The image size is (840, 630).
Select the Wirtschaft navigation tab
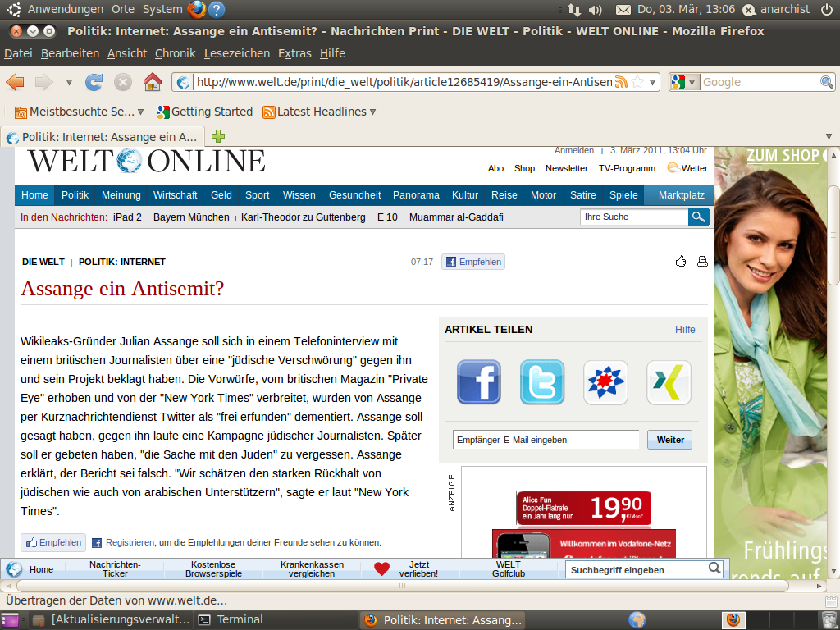176,195
